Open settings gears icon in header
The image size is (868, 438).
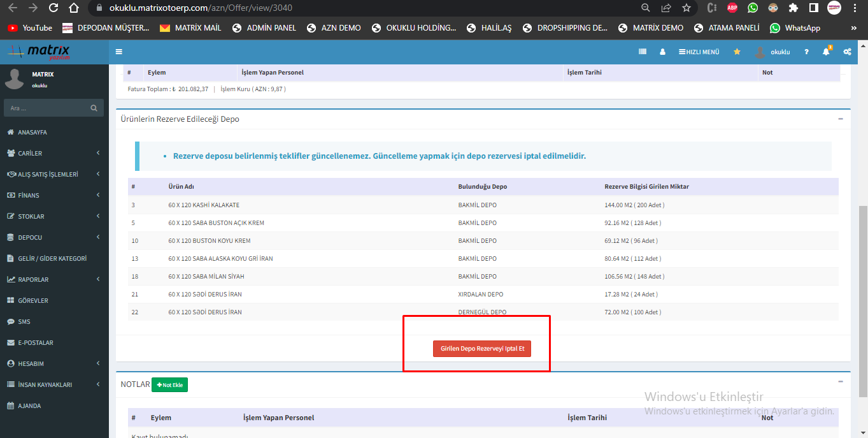(x=847, y=52)
